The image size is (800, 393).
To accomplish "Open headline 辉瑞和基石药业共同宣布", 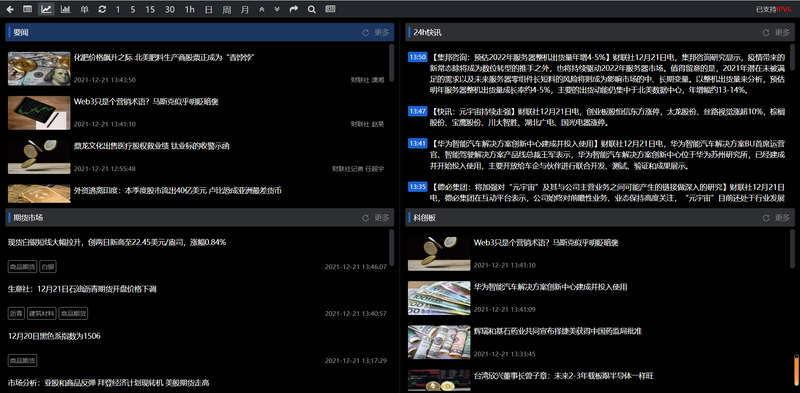I will click(x=558, y=331).
